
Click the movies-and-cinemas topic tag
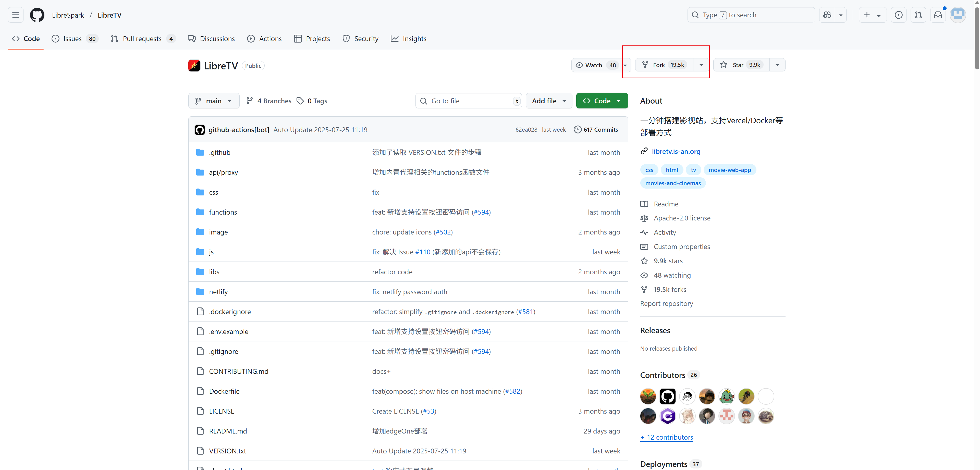click(x=673, y=183)
